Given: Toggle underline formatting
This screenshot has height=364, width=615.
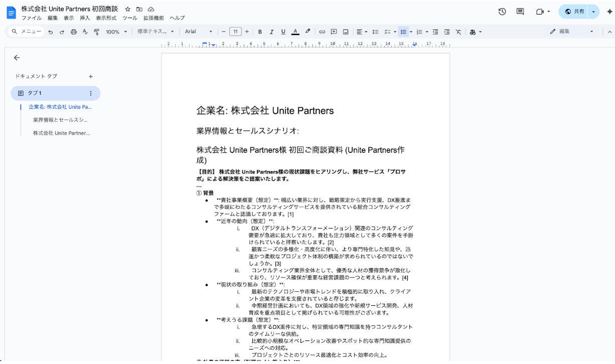Looking at the screenshot, I should pyautogui.click(x=283, y=32).
